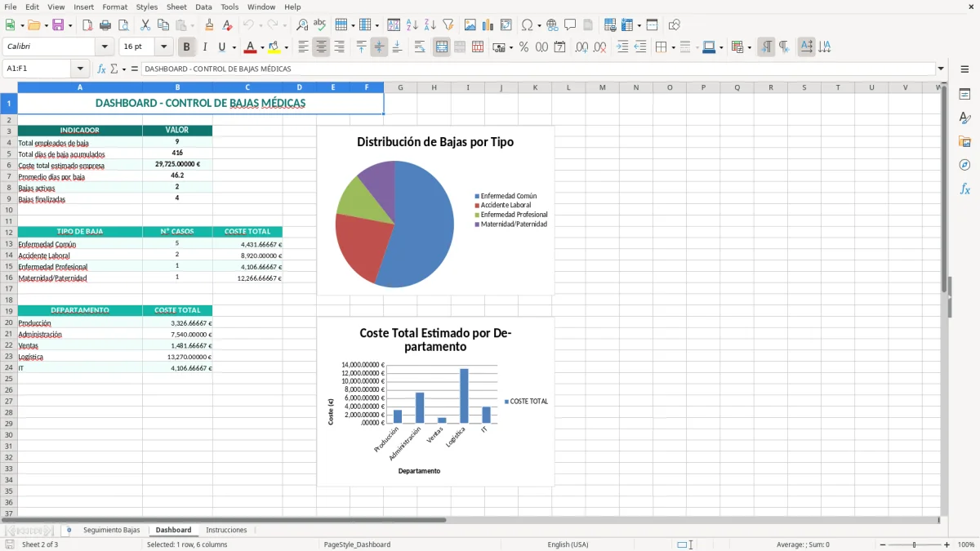This screenshot has width=980, height=551.
Task: Toggle underline formatting
Action: 221,47
